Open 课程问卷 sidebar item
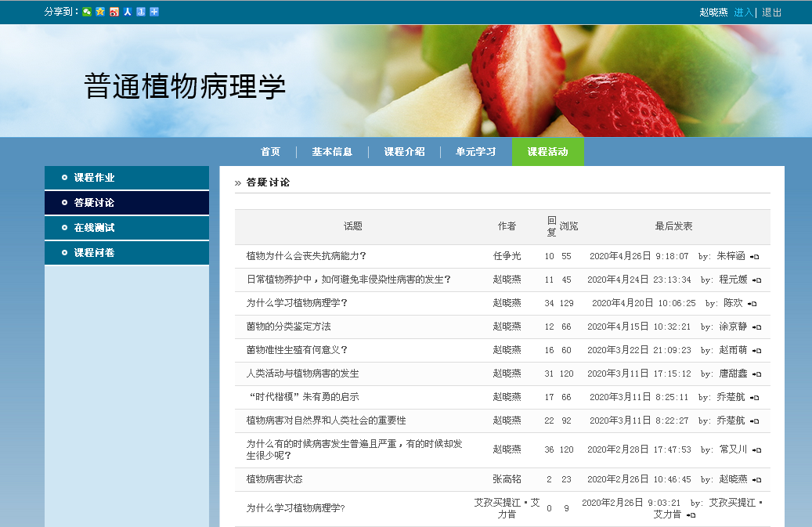The width and height of the screenshot is (812, 527). pyautogui.click(x=94, y=253)
